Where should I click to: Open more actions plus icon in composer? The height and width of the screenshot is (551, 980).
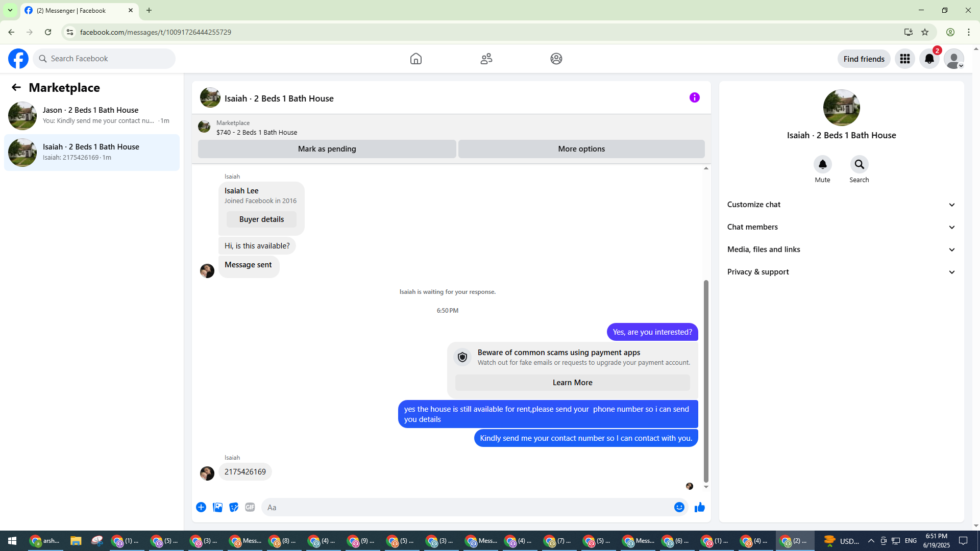[x=201, y=507]
